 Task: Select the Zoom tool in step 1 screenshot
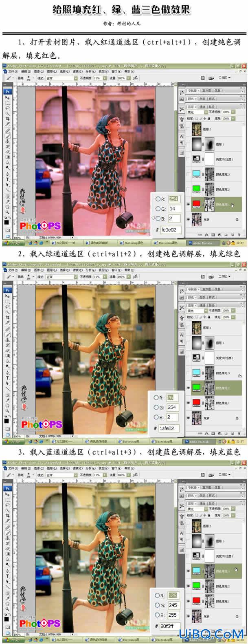(7, 212)
